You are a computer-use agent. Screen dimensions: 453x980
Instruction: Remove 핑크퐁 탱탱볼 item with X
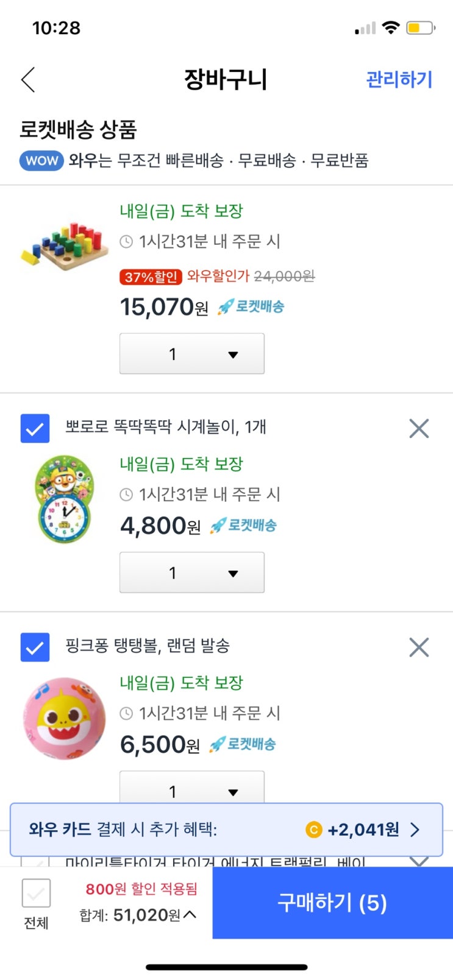click(419, 647)
